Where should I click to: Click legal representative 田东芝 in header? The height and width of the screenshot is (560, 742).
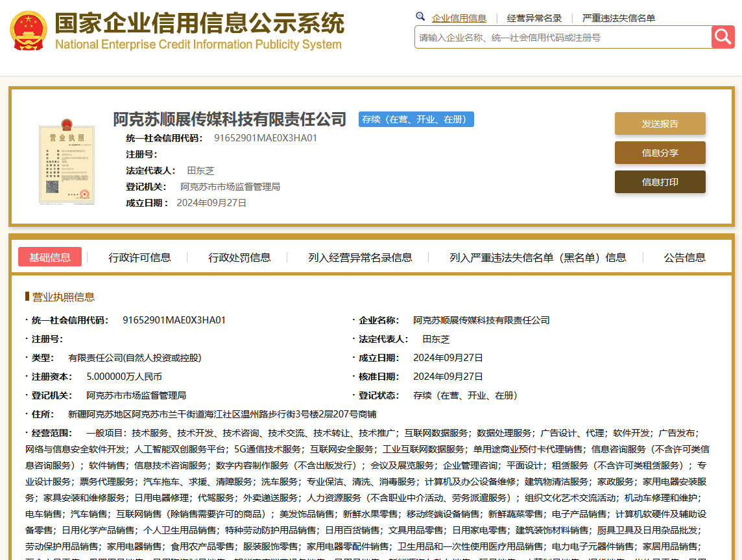click(200, 170)
